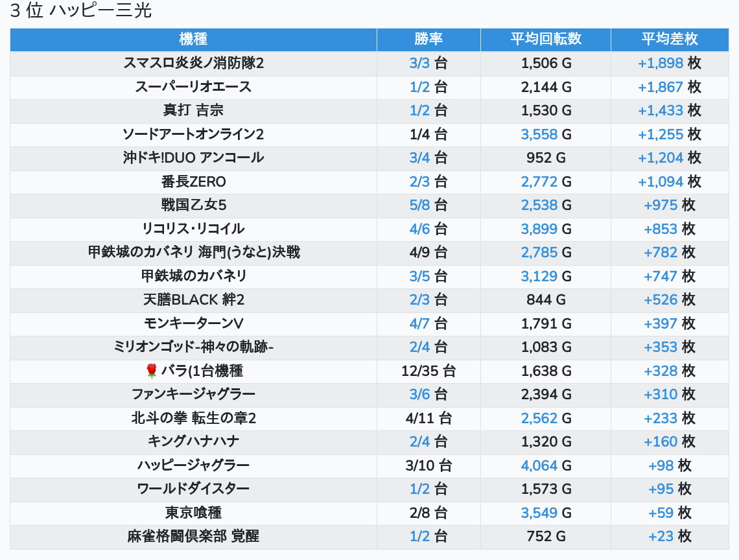
Task: Sort by the 平均差枚 column header
Action: pos(670,39)
